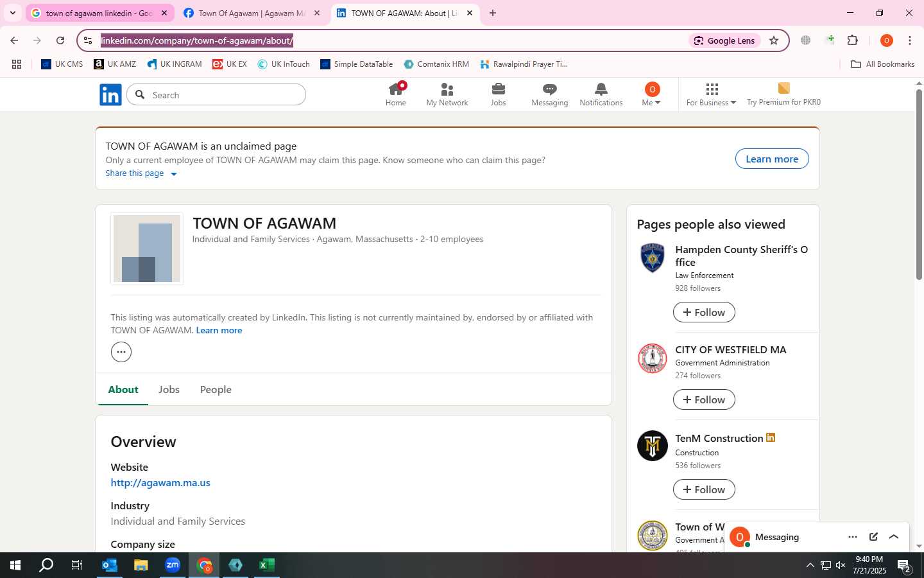Open the three-dot more options button
Screen dimensions: 924x578
pos(121,352)
